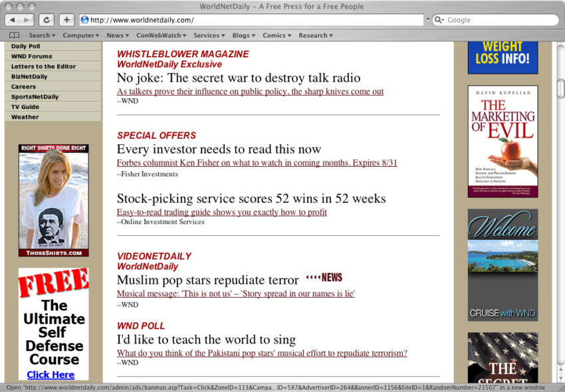The height and width of the screenshot is (392, 565).
Task: Click the Cruise with WND banner
Action: (503, 265)
